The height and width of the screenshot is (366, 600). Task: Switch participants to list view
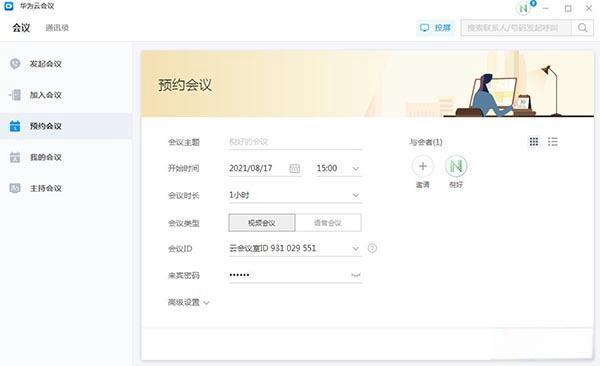pyautogui.click(x=553, y=142)
